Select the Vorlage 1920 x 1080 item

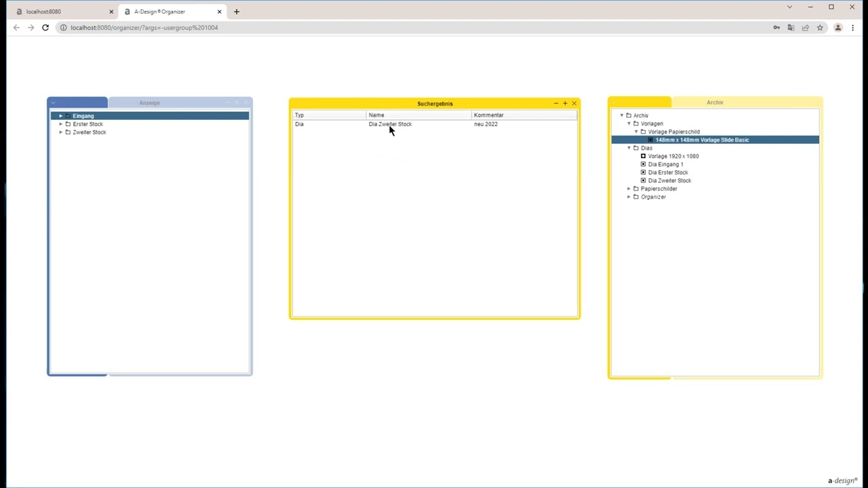(x=673, y=156)
